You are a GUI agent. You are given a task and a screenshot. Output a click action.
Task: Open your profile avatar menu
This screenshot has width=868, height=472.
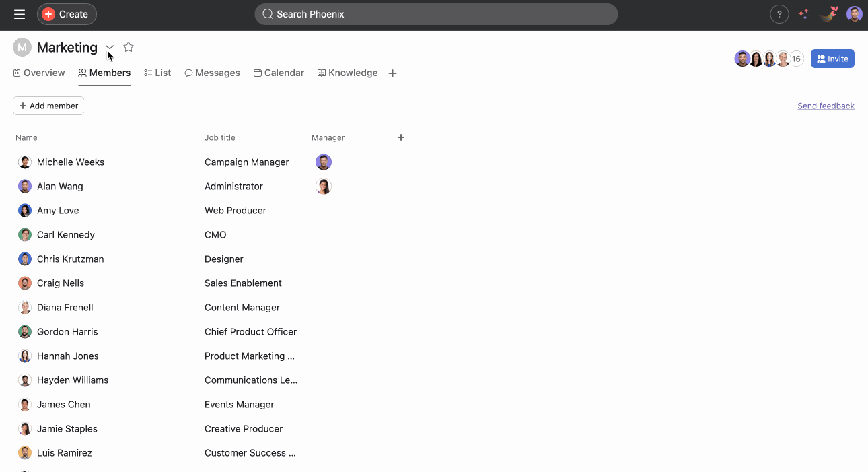[x=855, y=14]
